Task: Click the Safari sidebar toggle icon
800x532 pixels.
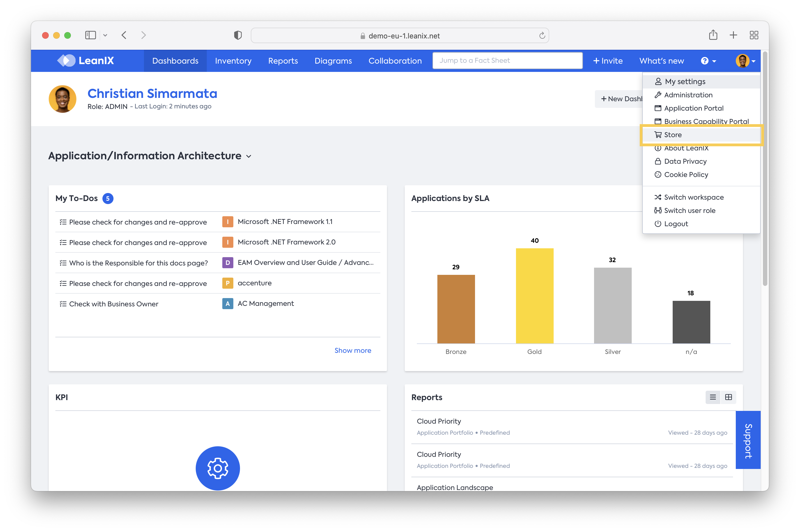Action: click(x=90, y=35)
